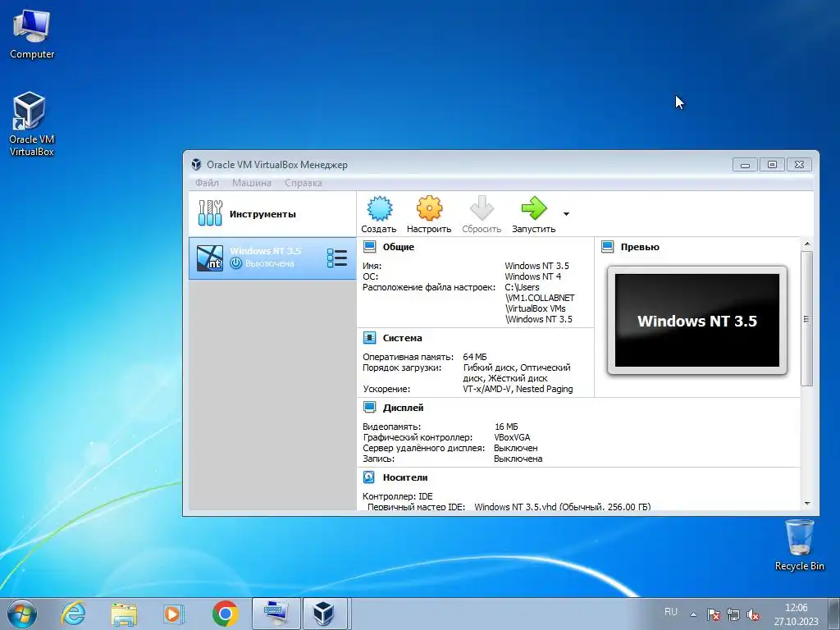This screenshot has width=840, height=630.
Task: Open the Справка menu
Action: click(304, 183)
